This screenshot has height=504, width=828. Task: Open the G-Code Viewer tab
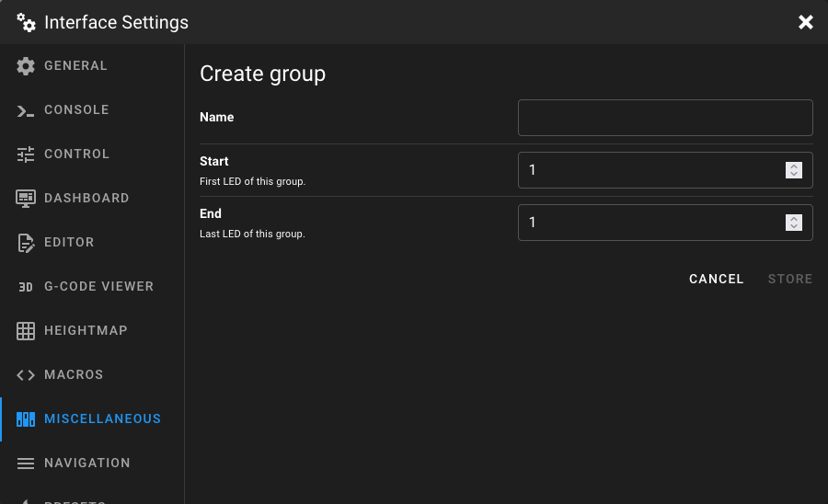coord(93,287)
